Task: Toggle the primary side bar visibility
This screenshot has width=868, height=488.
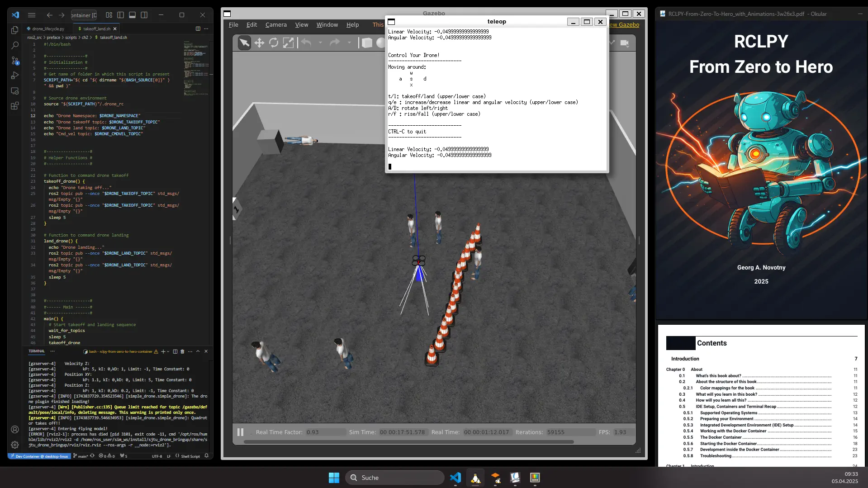Action: pyautogui.click(x=120, y=15)
